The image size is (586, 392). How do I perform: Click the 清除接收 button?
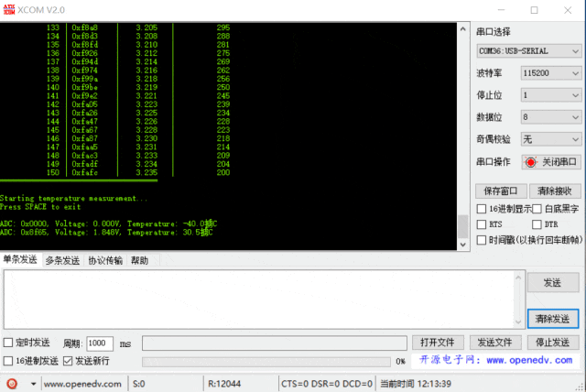(x=554, y=191)
